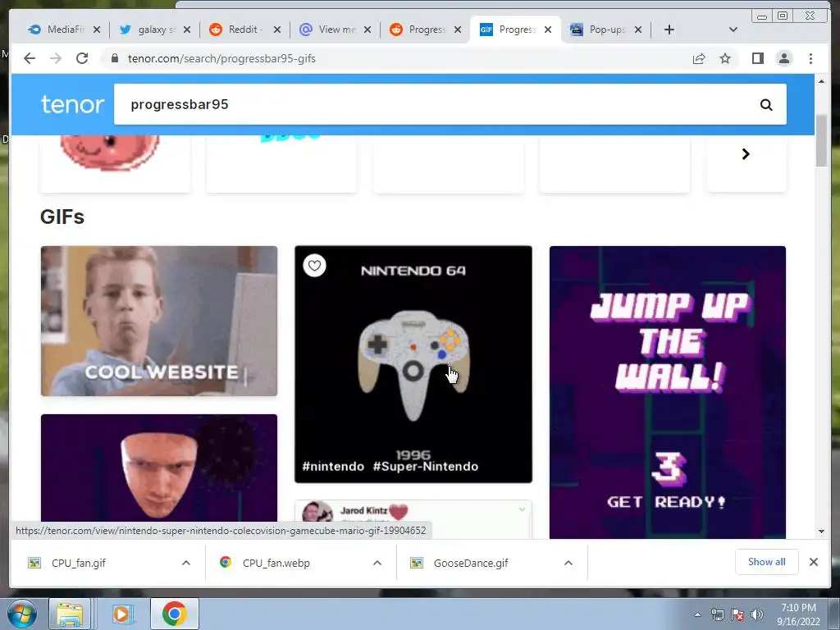This screenshot has height=630, width=840.
Task: Open downloaded CPU_fan.webp file
Action: [276, 563]
